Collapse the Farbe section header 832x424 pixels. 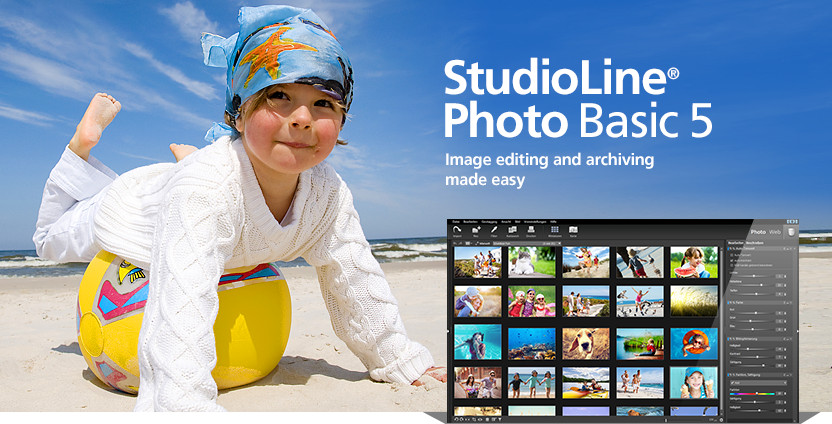click(761, 302)
